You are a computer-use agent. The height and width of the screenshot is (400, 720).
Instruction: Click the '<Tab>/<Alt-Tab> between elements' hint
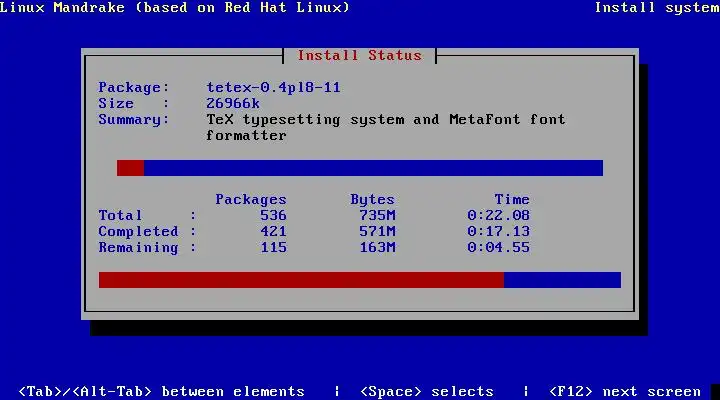point(161,392)
